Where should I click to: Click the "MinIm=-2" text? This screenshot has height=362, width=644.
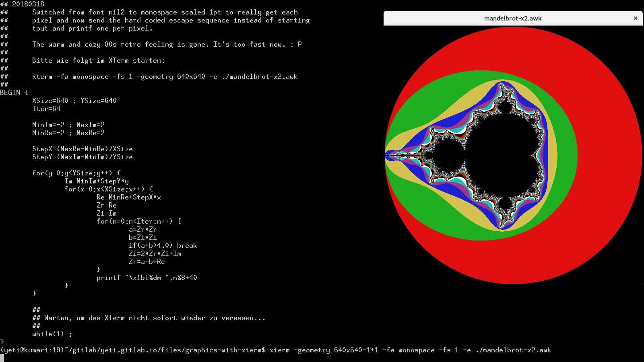[48, 125]
